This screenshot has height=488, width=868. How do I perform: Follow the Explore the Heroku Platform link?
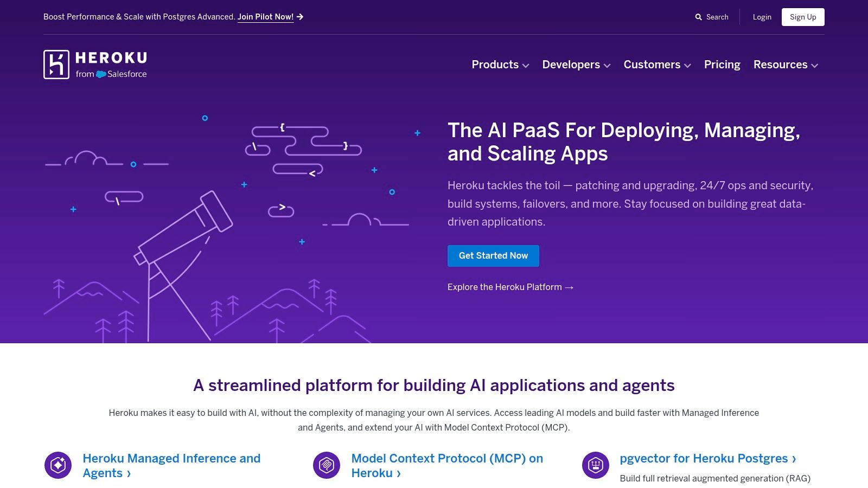pos(510,287)
